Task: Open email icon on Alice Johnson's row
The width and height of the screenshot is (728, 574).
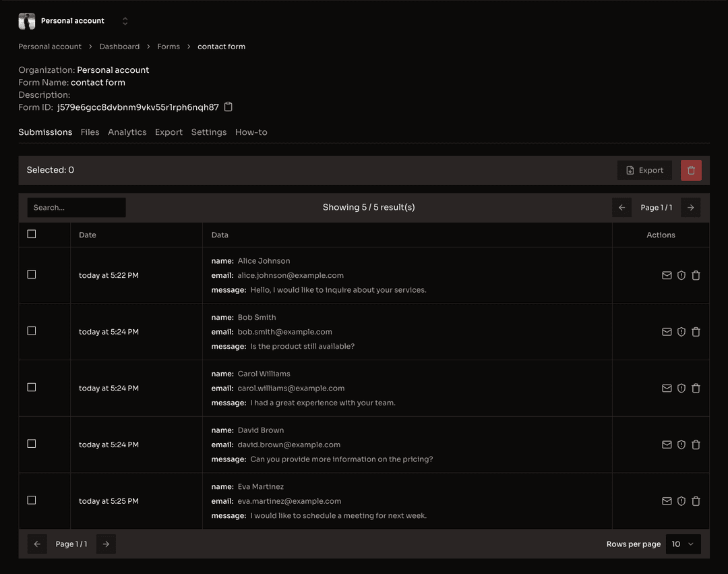Action: click(667, 275)
